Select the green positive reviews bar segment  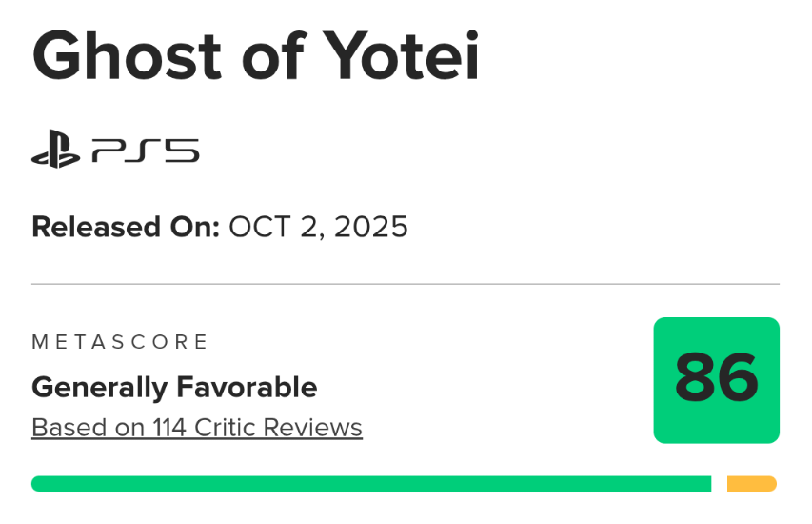pyautogui.click(x=371, y=484)
